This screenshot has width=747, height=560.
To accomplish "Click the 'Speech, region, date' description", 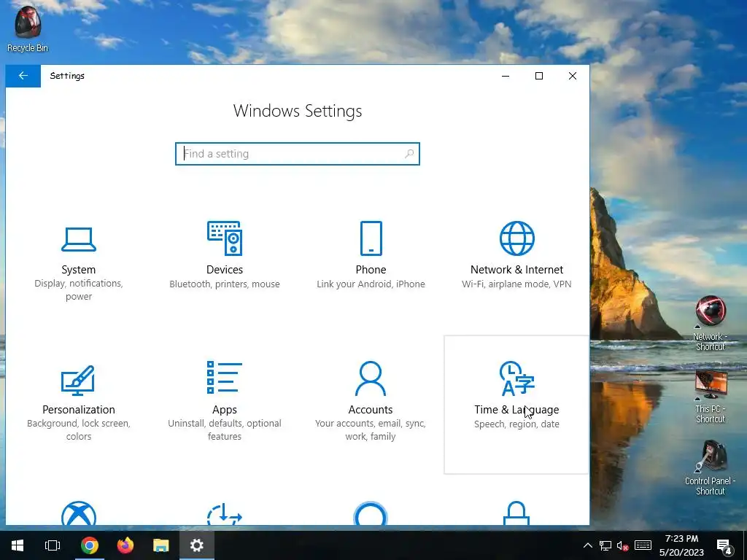I will [x=516, y=424].
